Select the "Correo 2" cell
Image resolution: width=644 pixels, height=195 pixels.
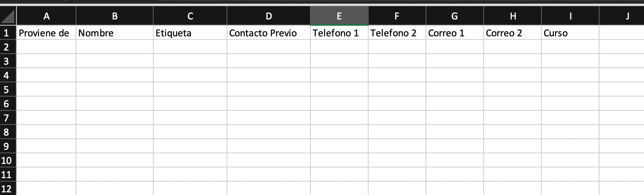tap(512, 33)
